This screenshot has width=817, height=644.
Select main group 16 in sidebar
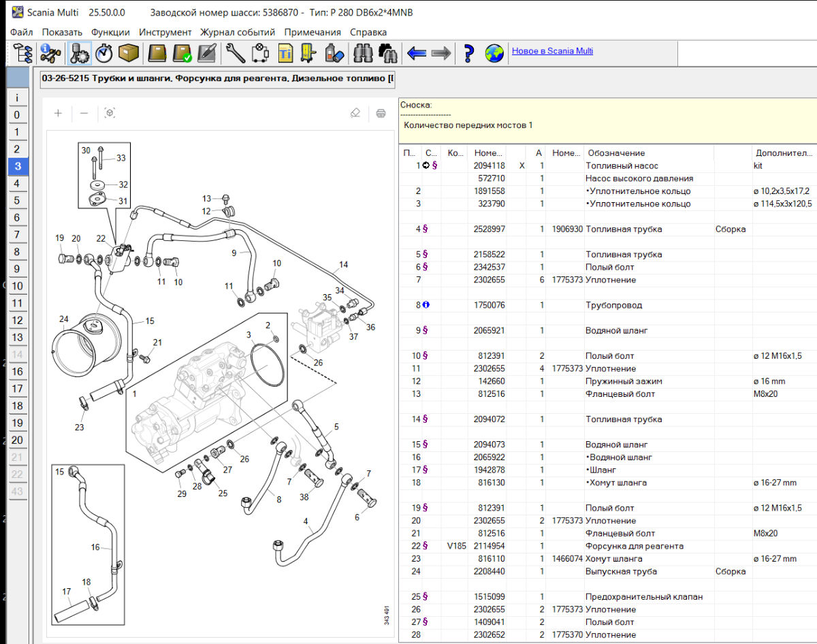(x=17, y=372)
